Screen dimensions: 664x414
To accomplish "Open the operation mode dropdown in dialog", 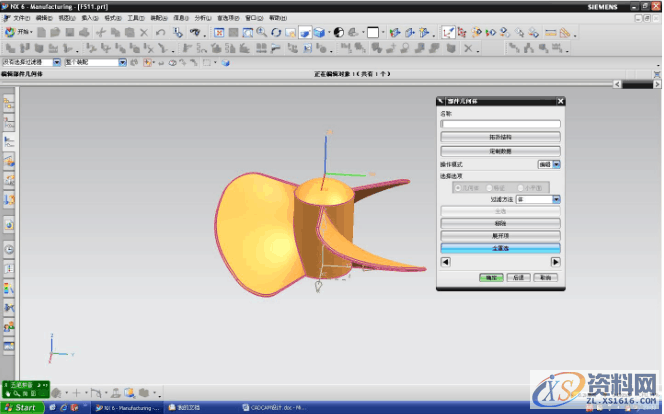I will (556, 163).
